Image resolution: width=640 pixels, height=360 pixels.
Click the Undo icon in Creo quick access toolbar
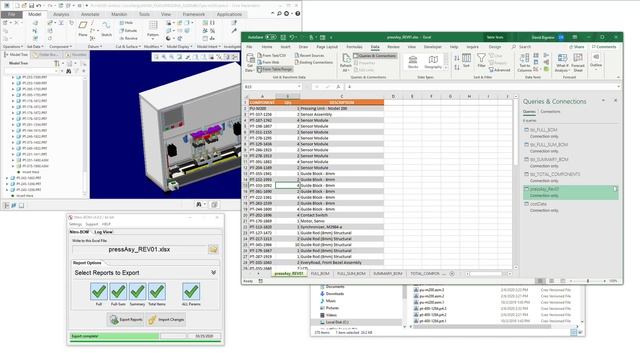(x=38, y=6)
